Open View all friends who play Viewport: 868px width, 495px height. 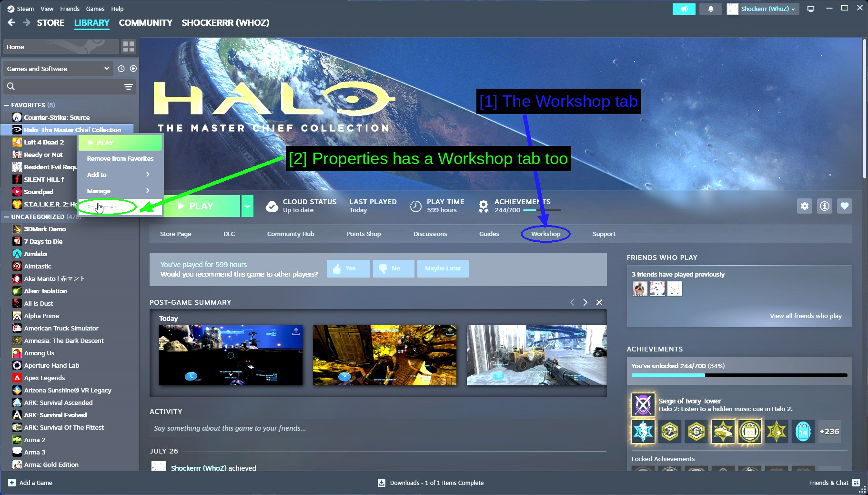point(806,316)
